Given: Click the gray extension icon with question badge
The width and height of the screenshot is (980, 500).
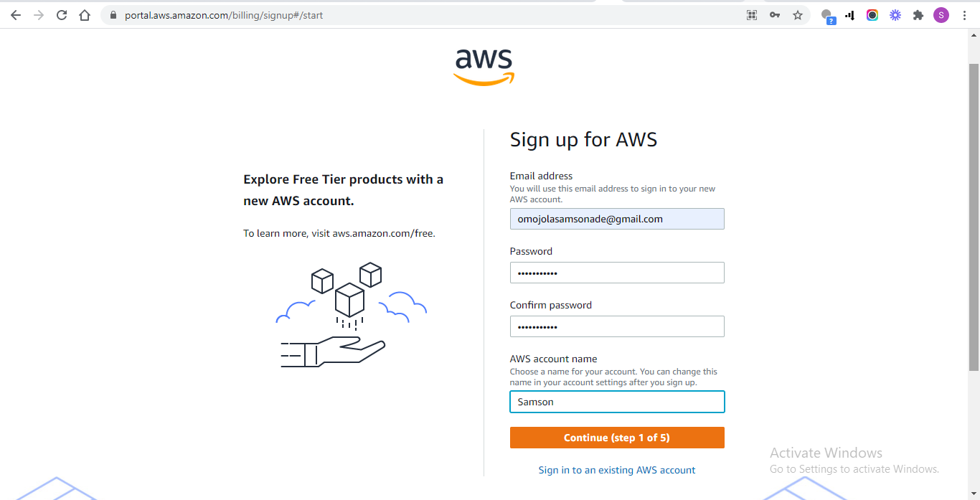Looking at the screenshot, I should point(828,16).
